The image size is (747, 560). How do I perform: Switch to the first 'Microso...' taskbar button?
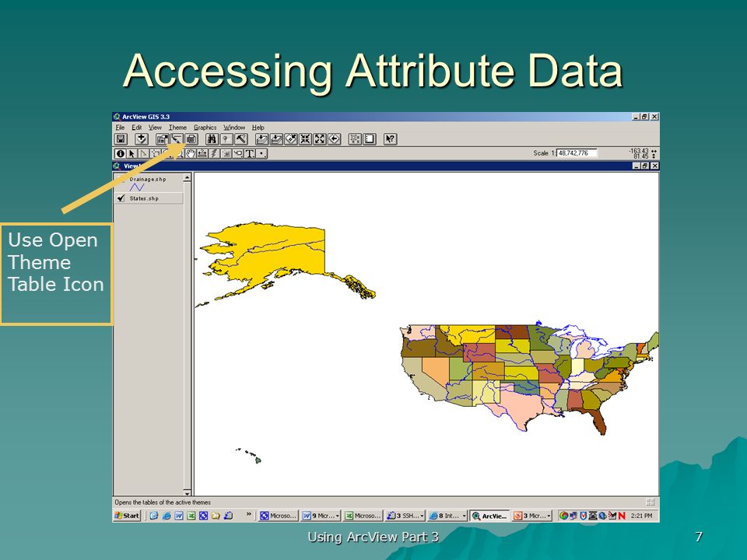pyautogui.click(x=279, y=516)
